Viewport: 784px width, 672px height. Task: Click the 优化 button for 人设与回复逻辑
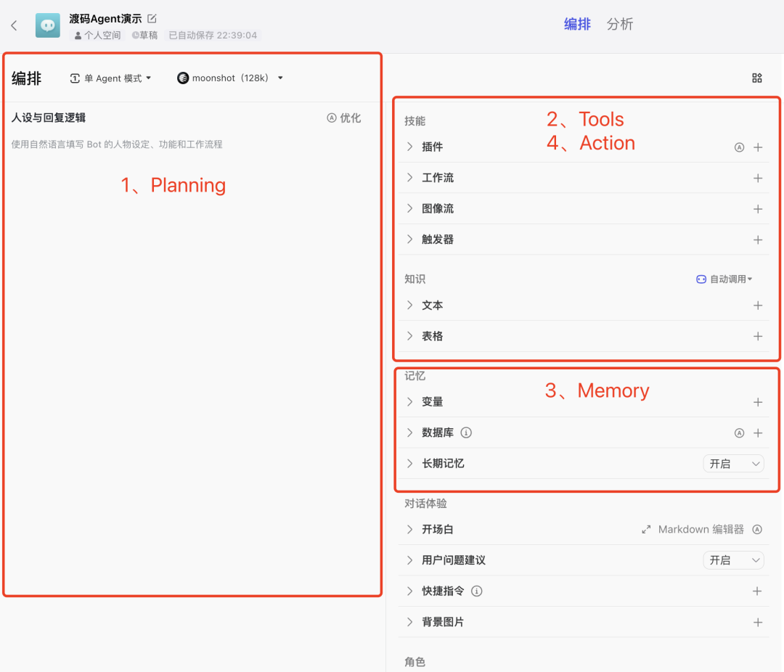[344, 118]
